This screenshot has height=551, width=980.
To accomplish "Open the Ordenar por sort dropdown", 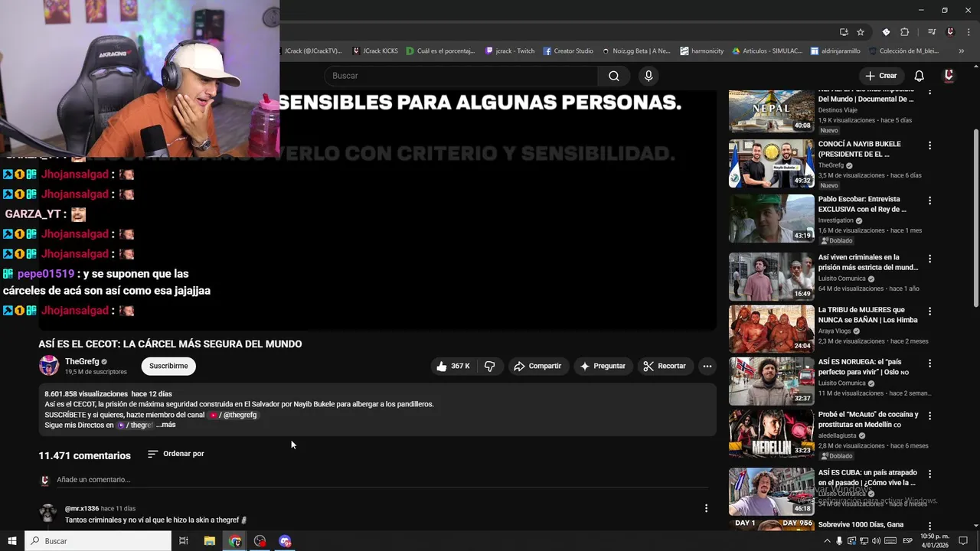I will pyautogui.click(x=176, y=454).
